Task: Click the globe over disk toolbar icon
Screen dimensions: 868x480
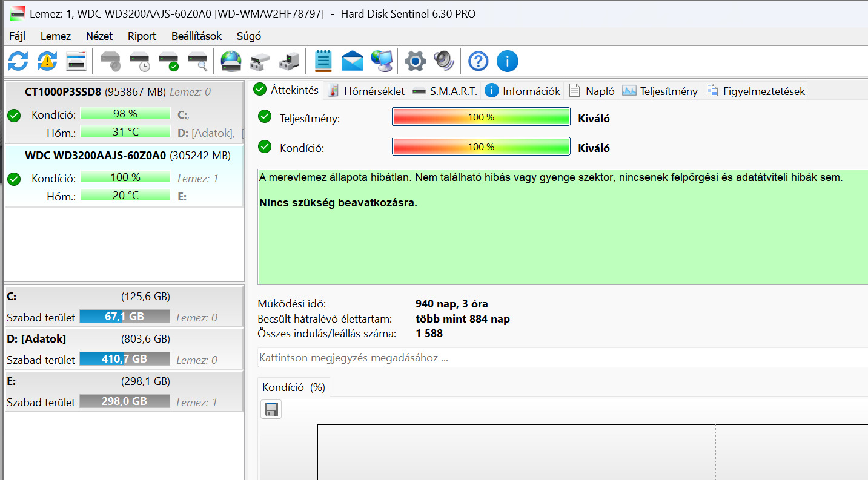Action: [x=231, y=61]
